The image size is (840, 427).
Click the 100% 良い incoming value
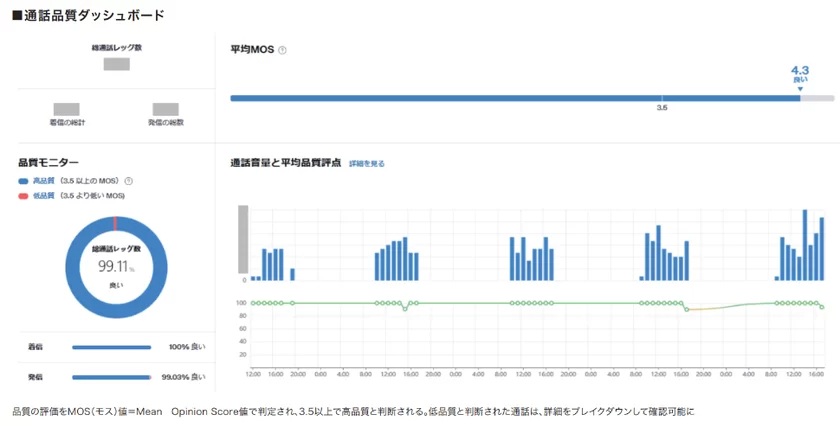pos(187,347)
